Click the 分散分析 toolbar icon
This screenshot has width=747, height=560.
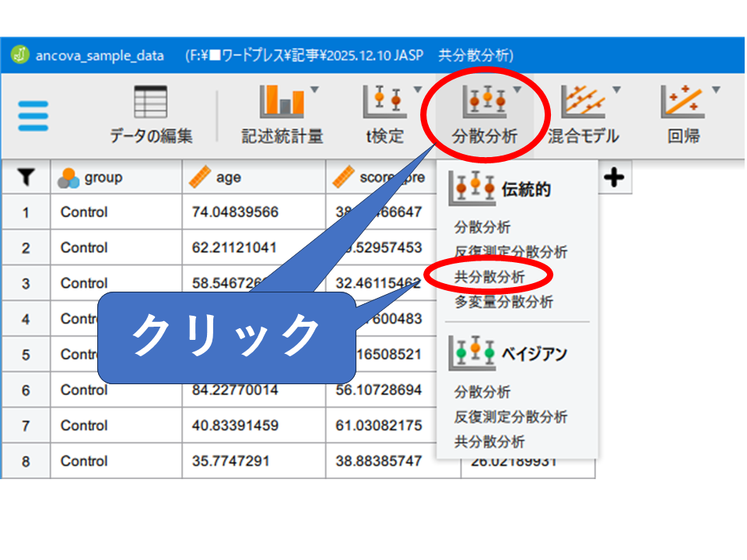pos(484,102)
